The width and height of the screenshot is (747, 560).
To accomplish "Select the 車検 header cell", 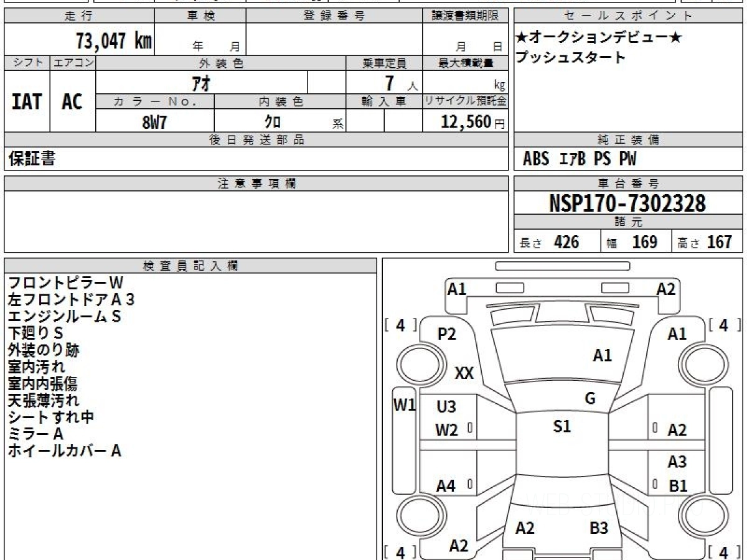I will tap(200, 16).
